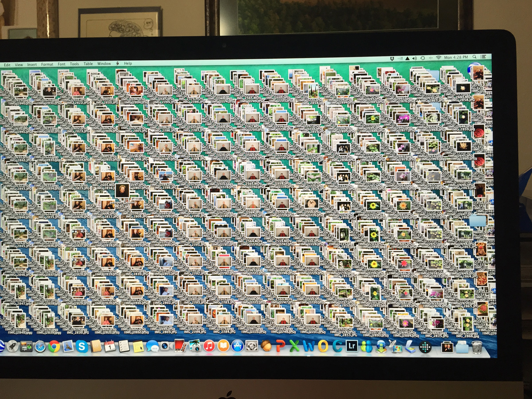Launch iTunes music note icon in Dock
The width and height of the screenshot is (532, 399).
[209, 346]
